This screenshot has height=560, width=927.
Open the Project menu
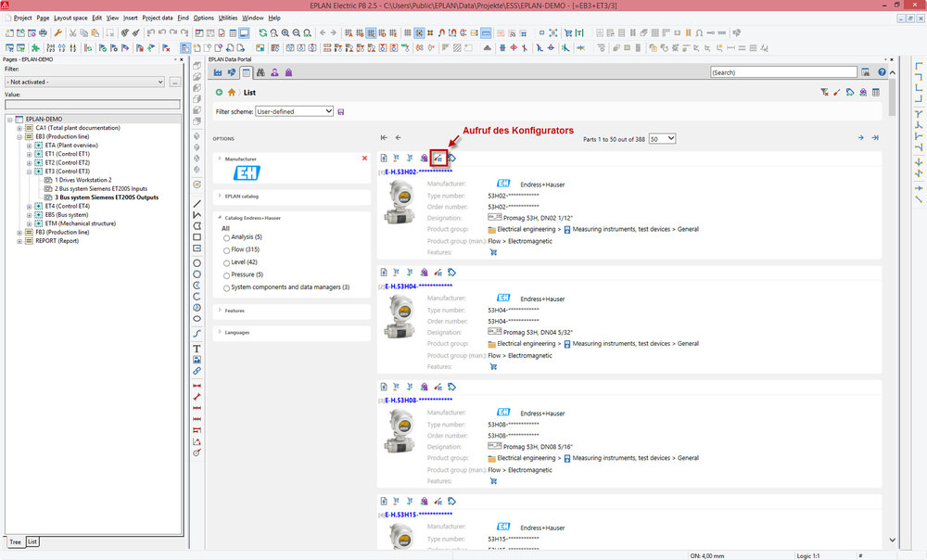(x=22, y=18)
